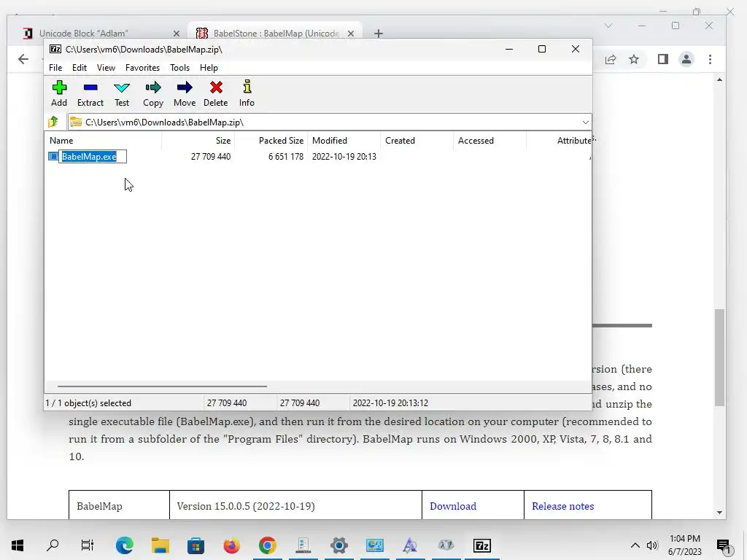Expand the address path dropdown arrow

pyautogui.click(x=586, y=122)
